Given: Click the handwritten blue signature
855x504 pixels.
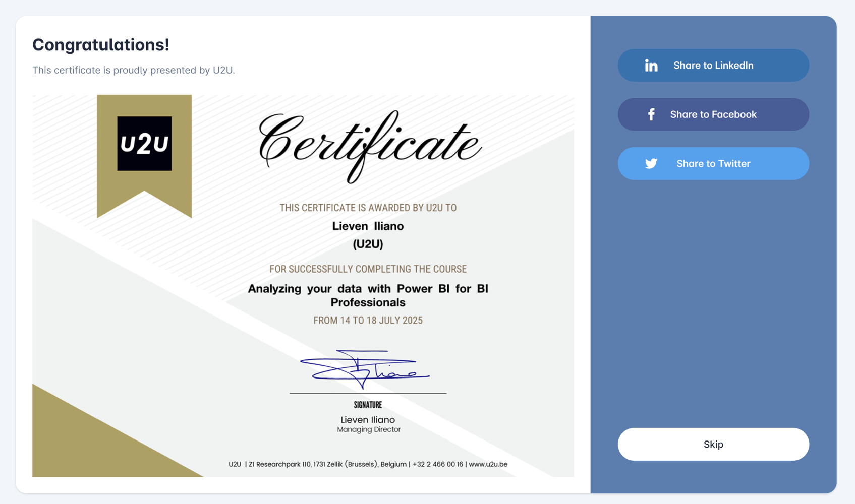Looking at the screenshot, I should click(365, 369).
